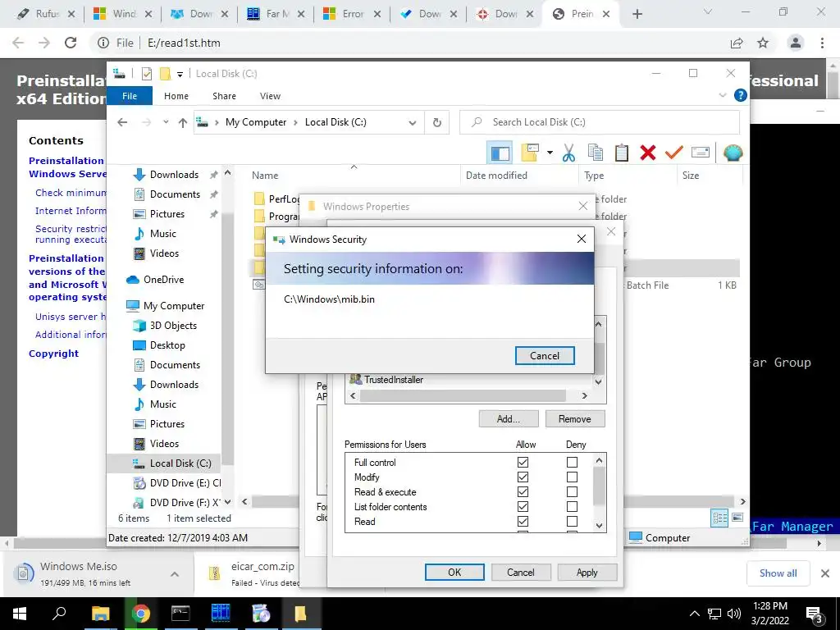This screenshot has width=840, height=630.
Task: Open the Share ribbon tab
Action: (224, 96)
